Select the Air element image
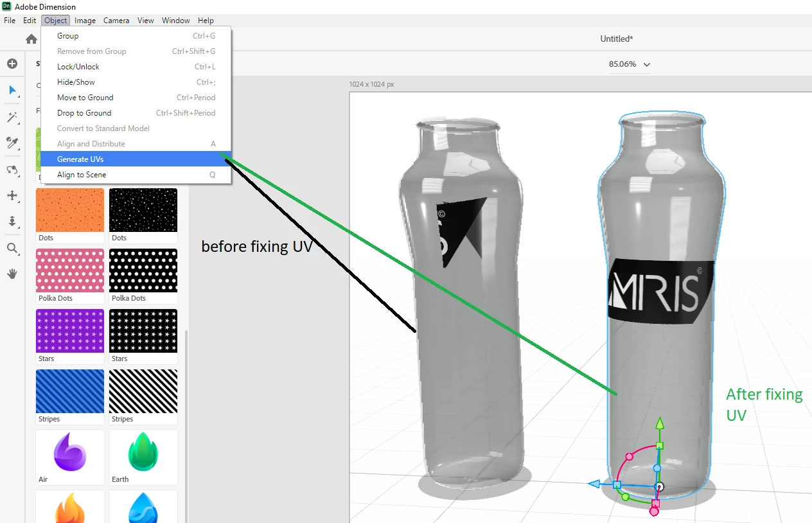This screenshot has width=812, height=523. (x=70, y=452)
